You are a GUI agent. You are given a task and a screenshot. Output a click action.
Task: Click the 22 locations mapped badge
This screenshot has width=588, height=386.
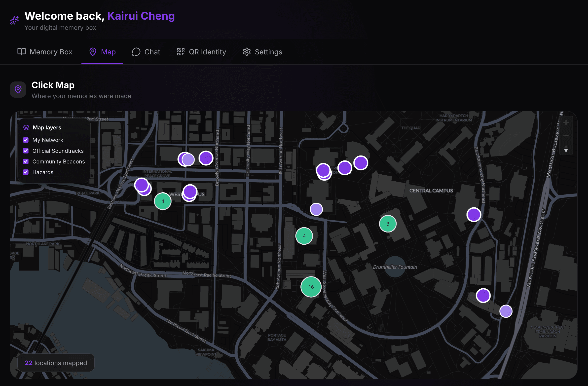pyautogui.click(x=56, y=363)
